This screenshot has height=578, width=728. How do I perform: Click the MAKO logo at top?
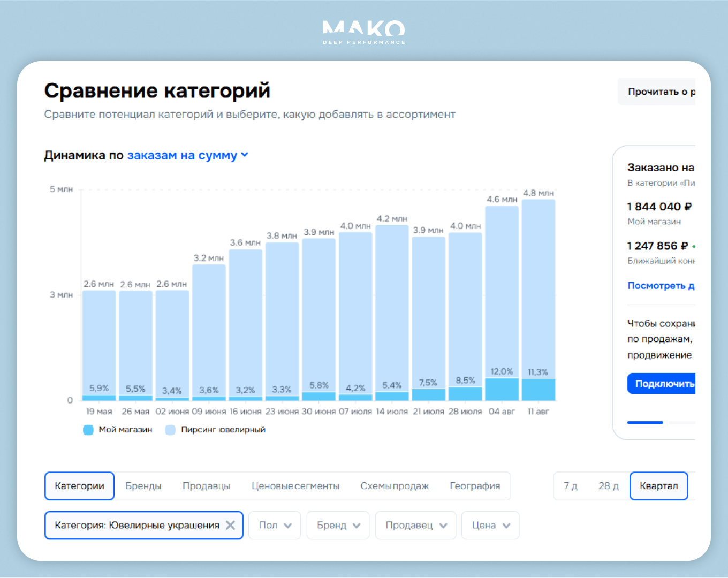click(364, 32)
